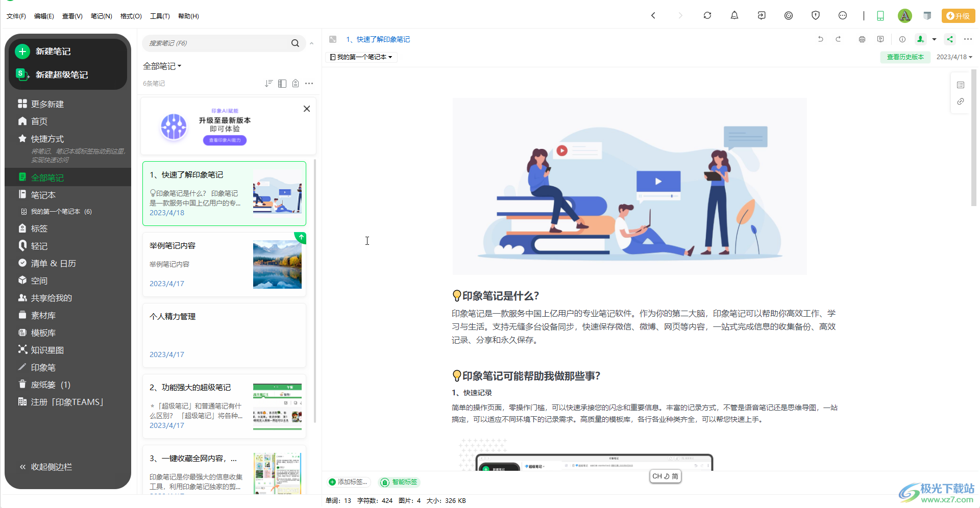Click the green new note plus icon
The image size is (980, 508).
(22, 51)
